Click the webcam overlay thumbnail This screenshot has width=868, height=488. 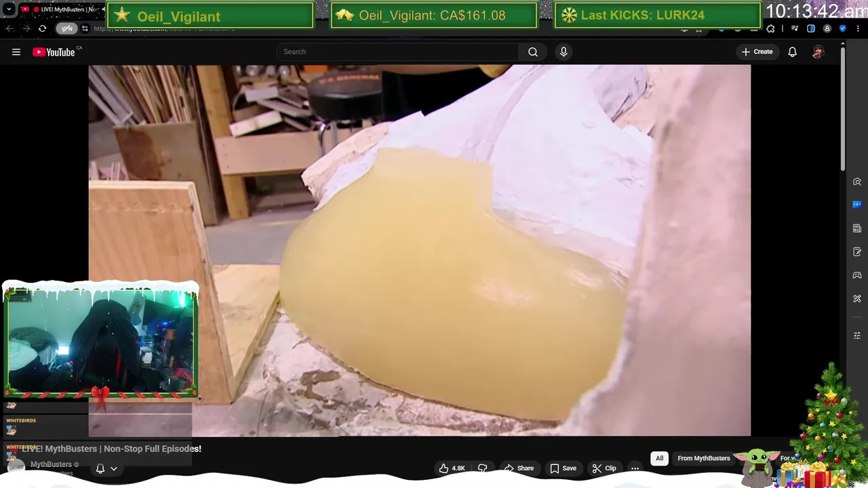click(x=101, y=341)
